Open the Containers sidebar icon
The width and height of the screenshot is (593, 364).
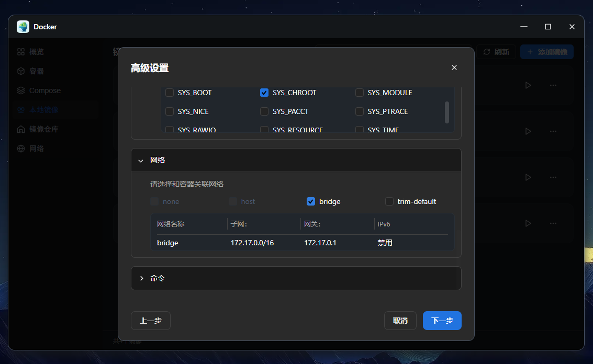click(21, 71)
